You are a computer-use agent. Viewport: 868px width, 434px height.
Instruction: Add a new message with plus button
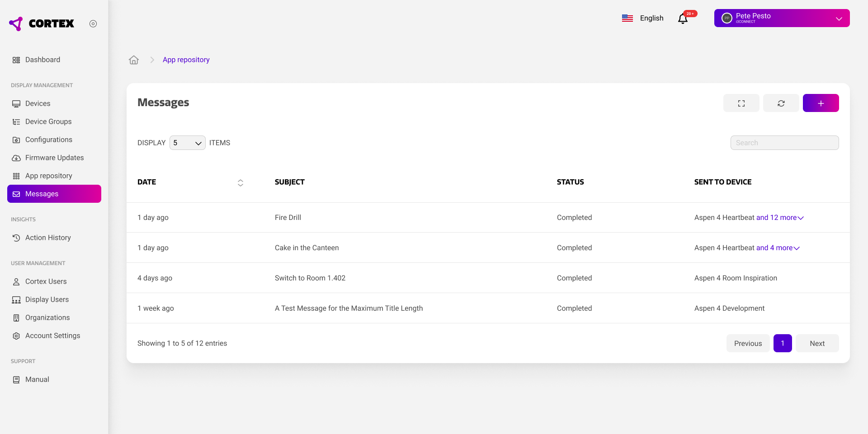coord(821,103)
